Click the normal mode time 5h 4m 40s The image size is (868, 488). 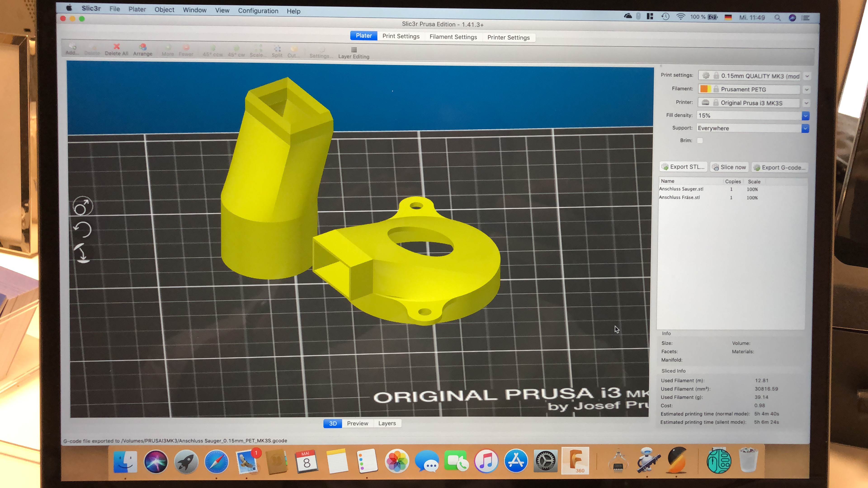tap(766, 414)
